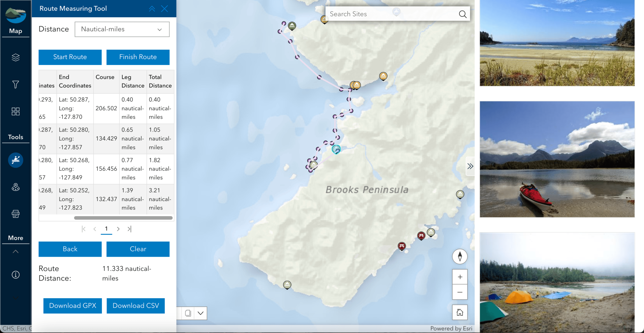
Task: Go to next page of route table
Action: pyautogui.click(x=118, y=229)
